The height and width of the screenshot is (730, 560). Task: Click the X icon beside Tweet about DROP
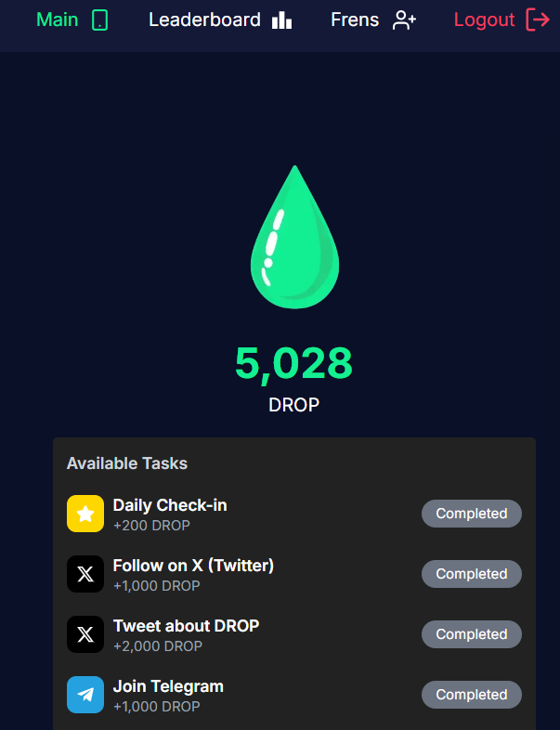point(85,634)
